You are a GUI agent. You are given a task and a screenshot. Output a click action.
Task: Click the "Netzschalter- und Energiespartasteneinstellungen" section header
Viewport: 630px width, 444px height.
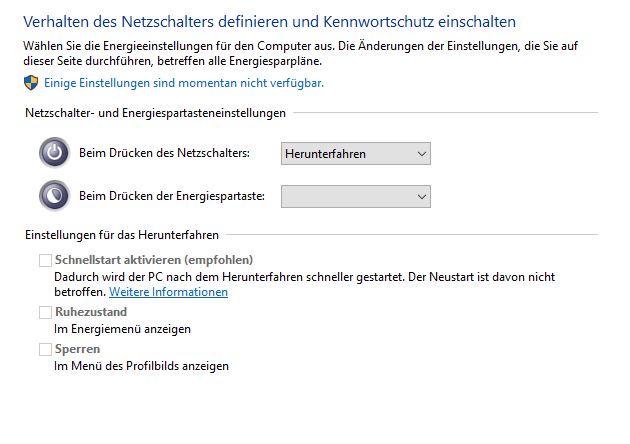click(155, 114)
